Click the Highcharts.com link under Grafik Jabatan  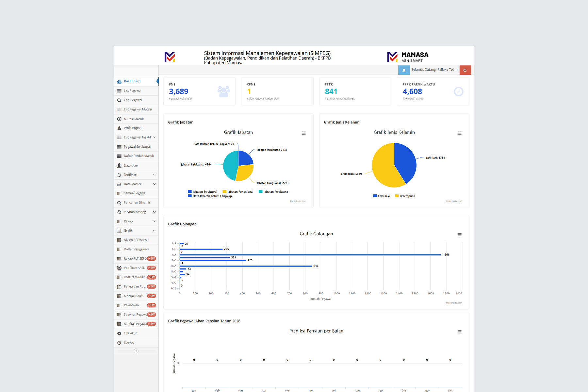click(x=298, y=201)
